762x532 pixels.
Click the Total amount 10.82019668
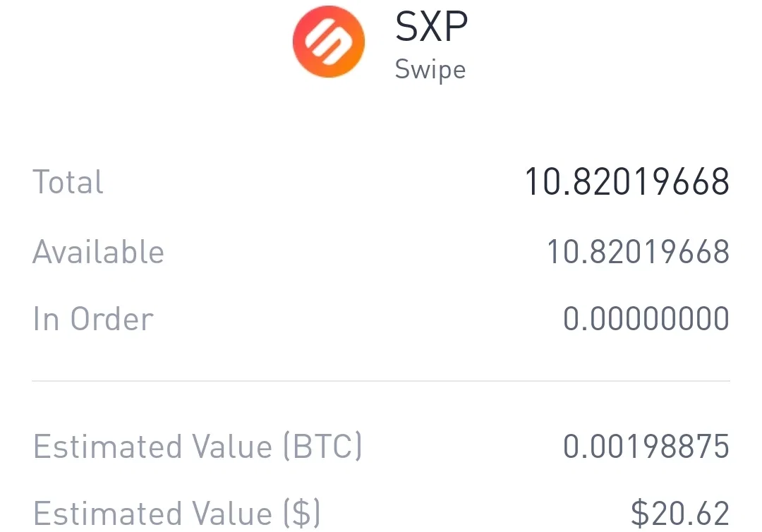(x=627, y=182)
